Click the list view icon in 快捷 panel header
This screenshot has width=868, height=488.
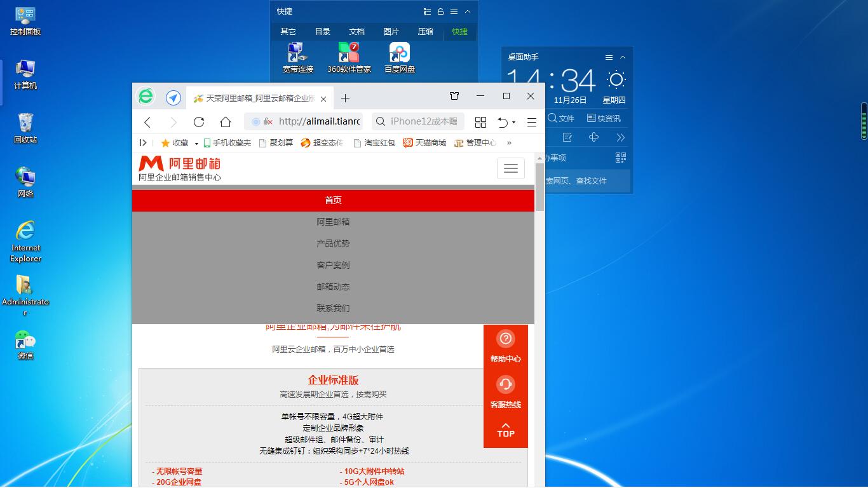(x=427, y=11)
